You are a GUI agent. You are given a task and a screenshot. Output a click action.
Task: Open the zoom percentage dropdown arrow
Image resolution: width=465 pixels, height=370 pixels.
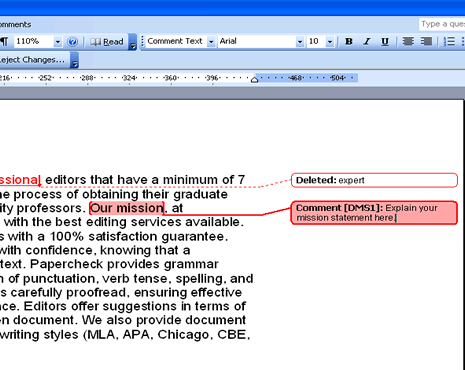coord(58,42)
